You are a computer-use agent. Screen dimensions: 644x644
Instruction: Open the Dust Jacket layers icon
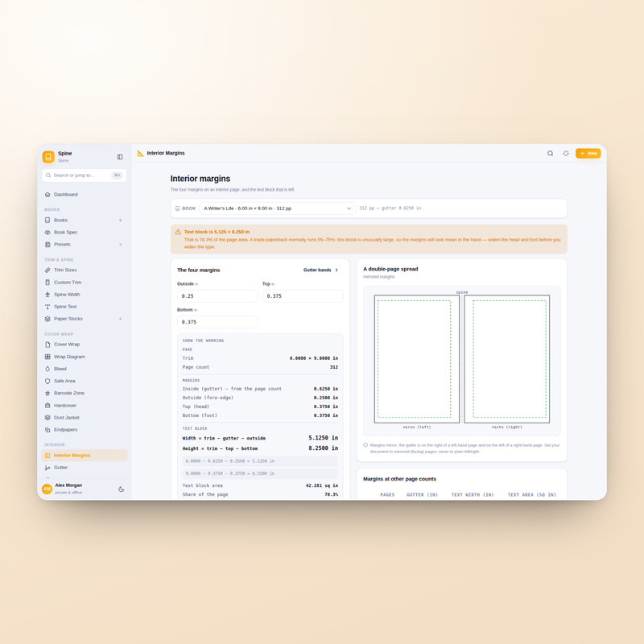click(47, 417)
